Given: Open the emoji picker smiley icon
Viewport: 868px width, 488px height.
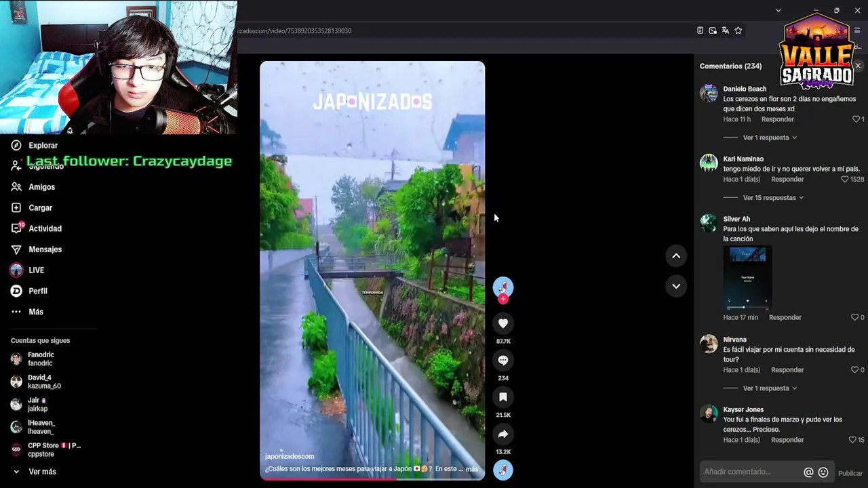Looking at the screenshot, I should (823, 472).
